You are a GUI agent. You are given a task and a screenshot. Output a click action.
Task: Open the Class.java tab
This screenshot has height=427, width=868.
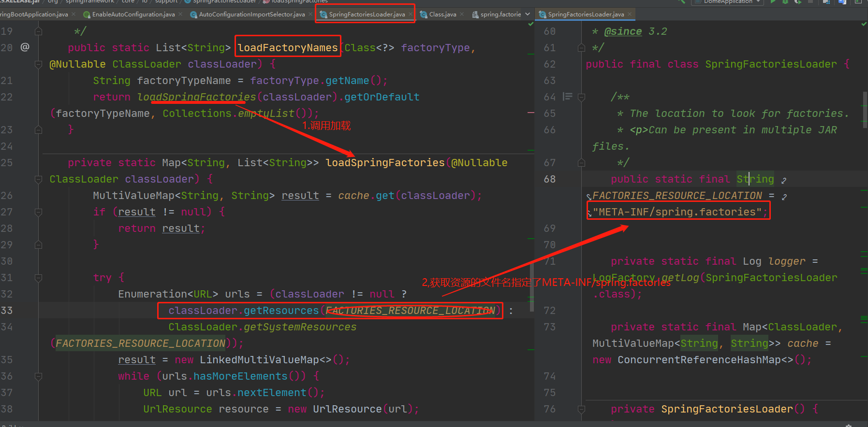[x=442, y=14]
